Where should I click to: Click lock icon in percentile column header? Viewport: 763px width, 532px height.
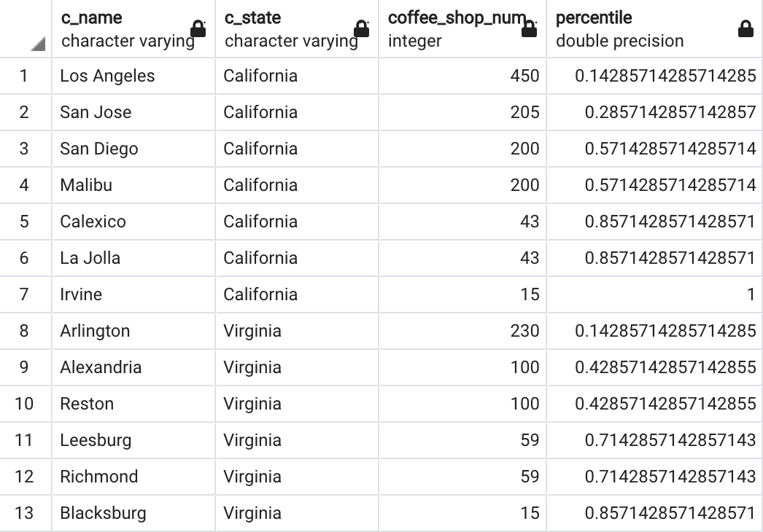click(x=745, y=28)
